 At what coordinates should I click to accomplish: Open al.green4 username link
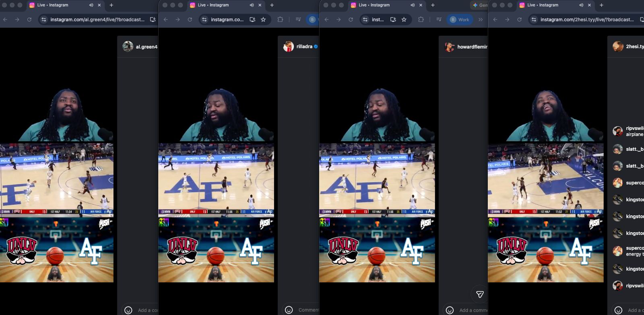pos(147,47)
